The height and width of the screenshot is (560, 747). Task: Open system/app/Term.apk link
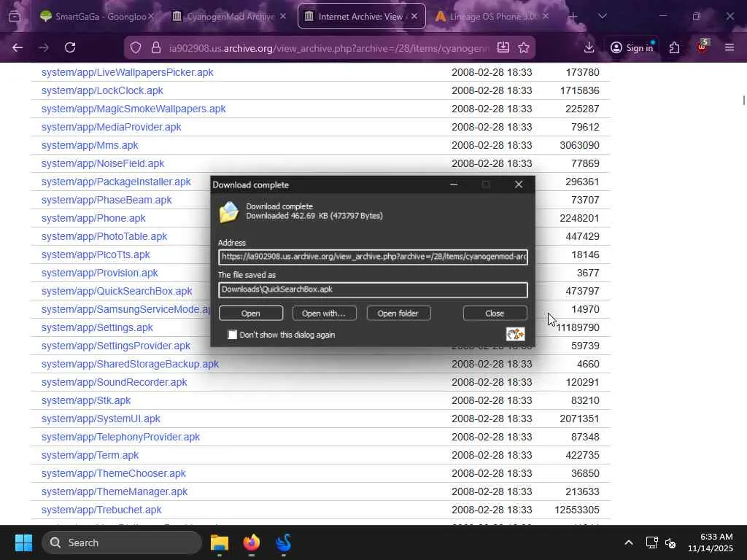click(90, 455)
